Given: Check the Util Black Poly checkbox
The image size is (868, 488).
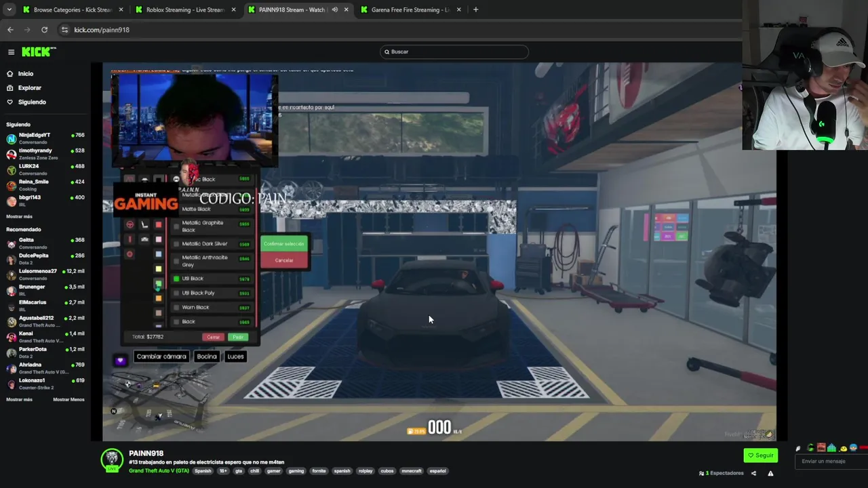Looking at the screenshot, I should point(176,293).
